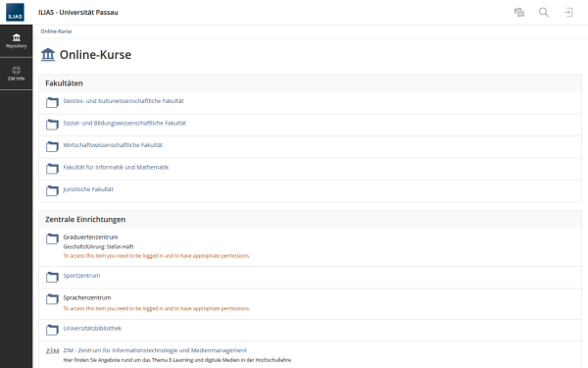
Task: Open the Universitätsbibliothek link
Action: click(x=92, y=328)
